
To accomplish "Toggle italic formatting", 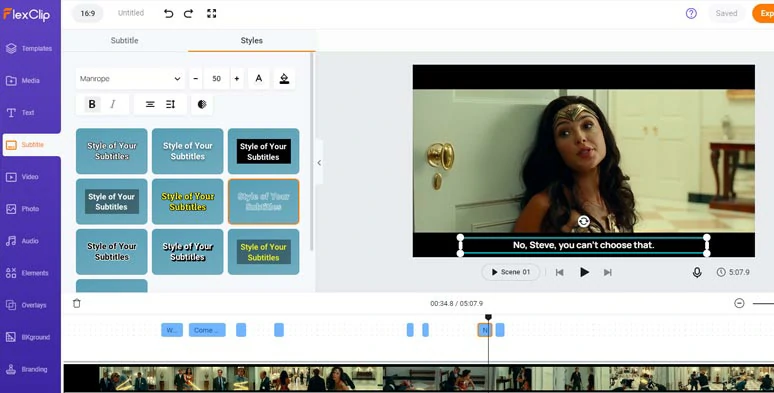I will click(113, 104).
